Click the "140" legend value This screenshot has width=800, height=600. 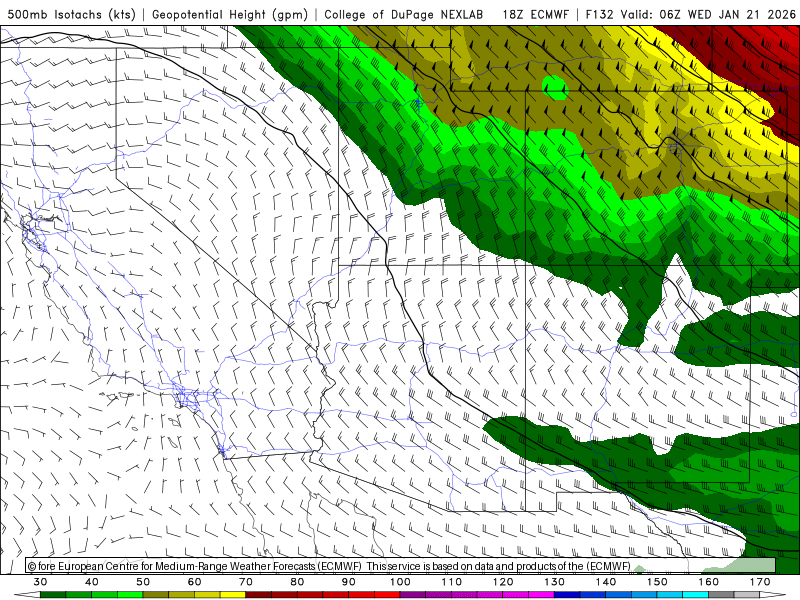click(x=606, y=582)
